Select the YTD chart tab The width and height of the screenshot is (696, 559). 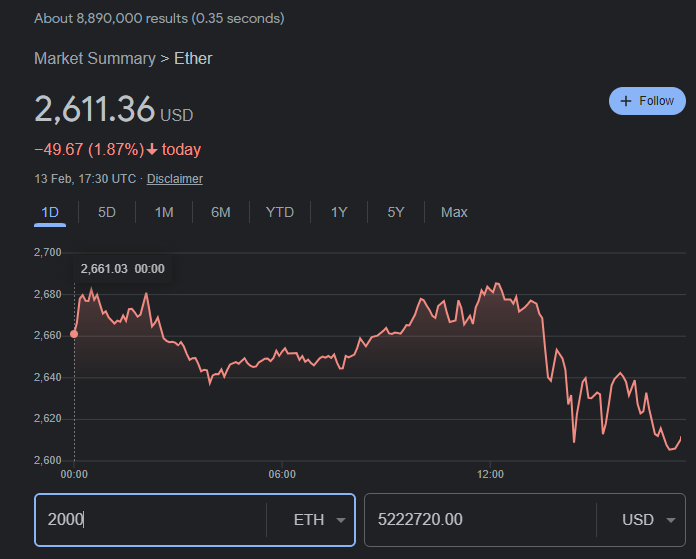(x=280, y=212)
